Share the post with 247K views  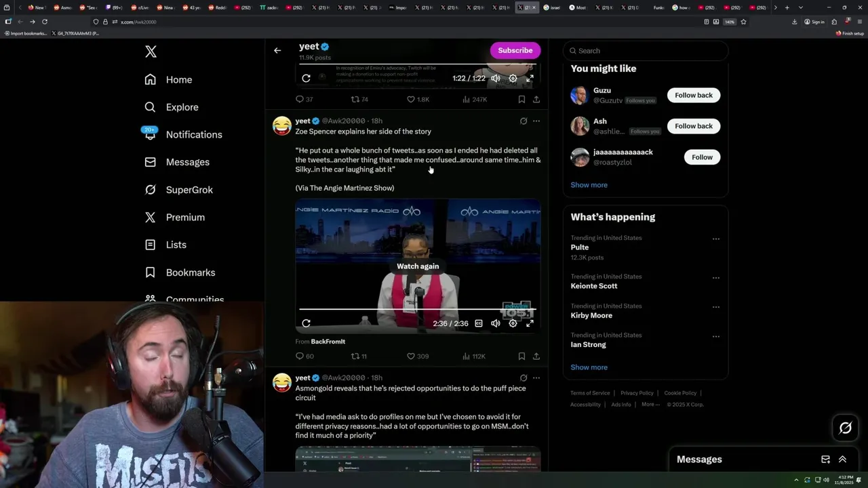coord(536,100)
